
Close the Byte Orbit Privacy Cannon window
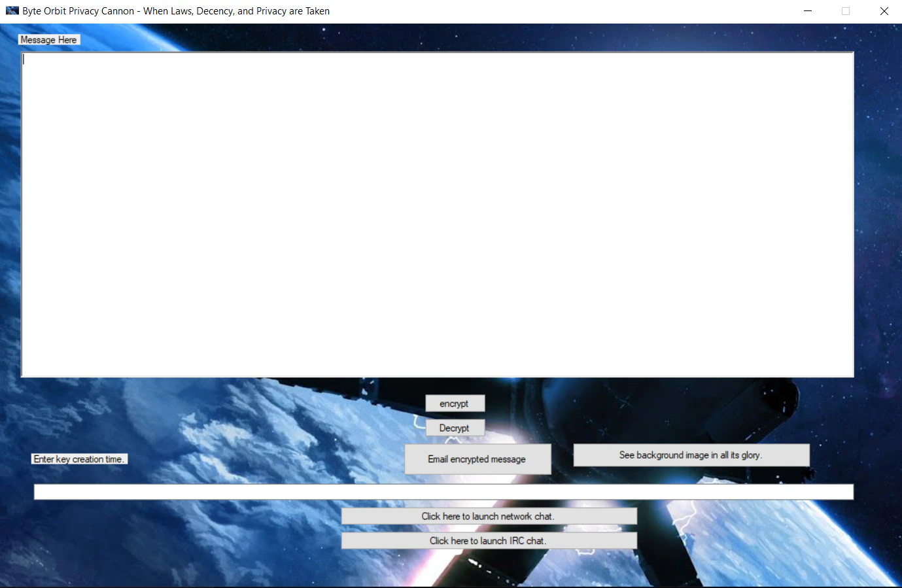(x=884, y=11)
